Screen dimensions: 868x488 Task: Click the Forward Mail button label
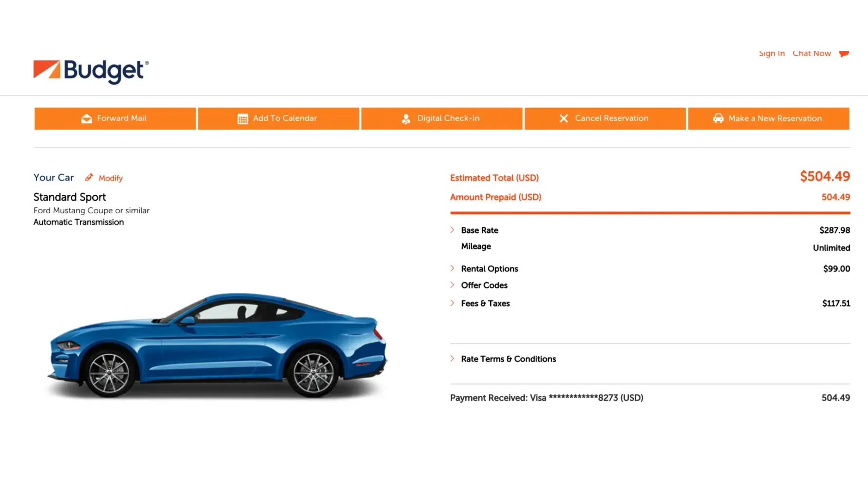tap(122, 118)
